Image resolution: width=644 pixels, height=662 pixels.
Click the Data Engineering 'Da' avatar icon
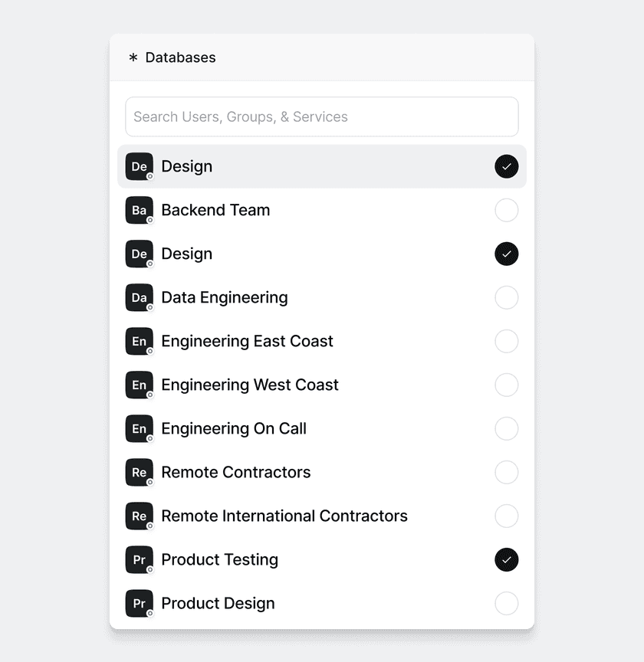click(x=139, y=297)
